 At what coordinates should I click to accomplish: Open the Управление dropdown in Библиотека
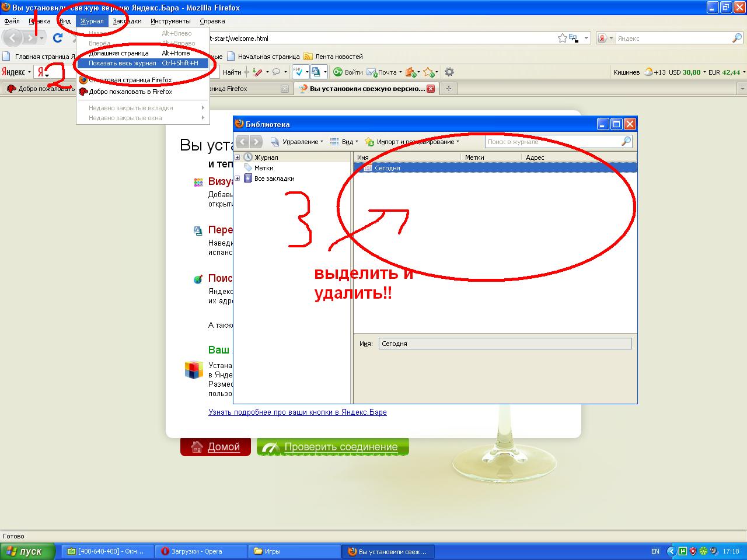pos(297,142)
